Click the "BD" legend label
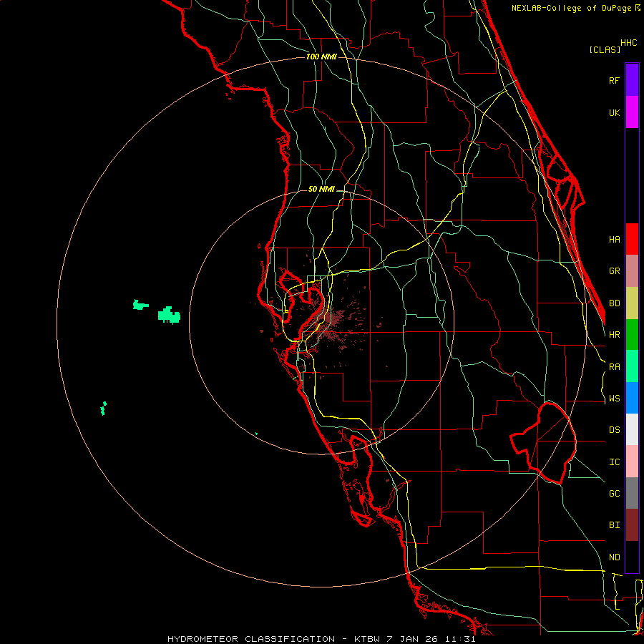Image resolution: width=644 pixels, height=644 pixels. pyautogui.click(x=614, y=303)
